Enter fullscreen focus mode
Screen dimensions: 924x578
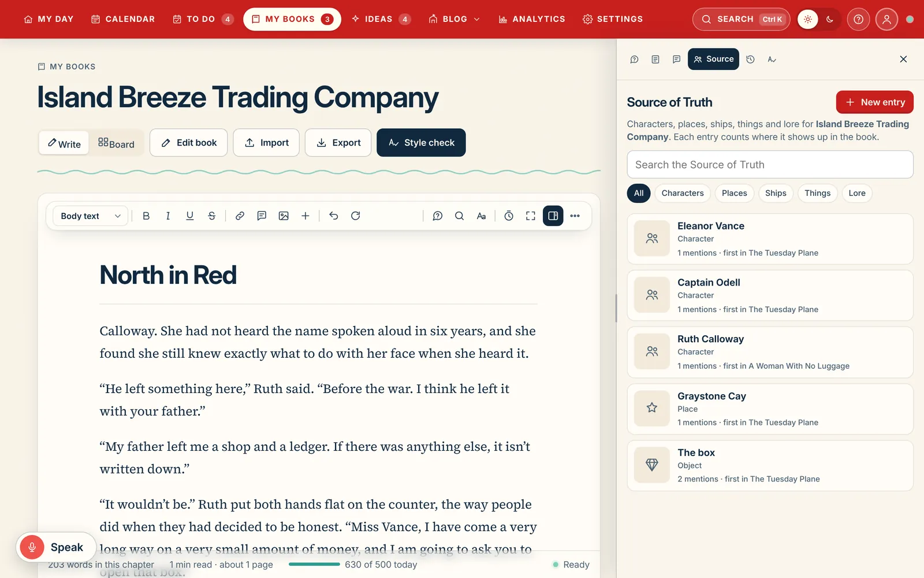[x=531, y=216]
